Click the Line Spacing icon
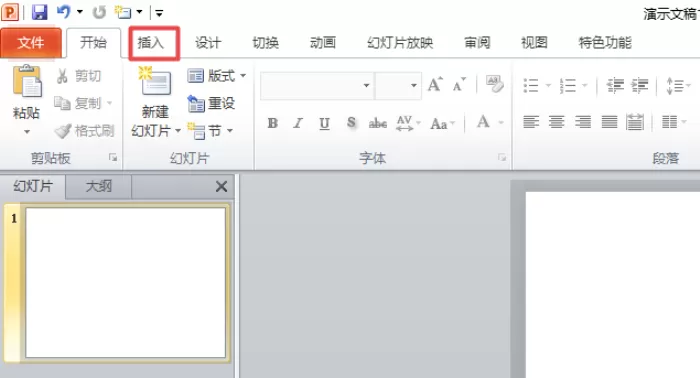The width and height of the screenshot is (700, 378). pyautogui.click(x=676, y=85)
